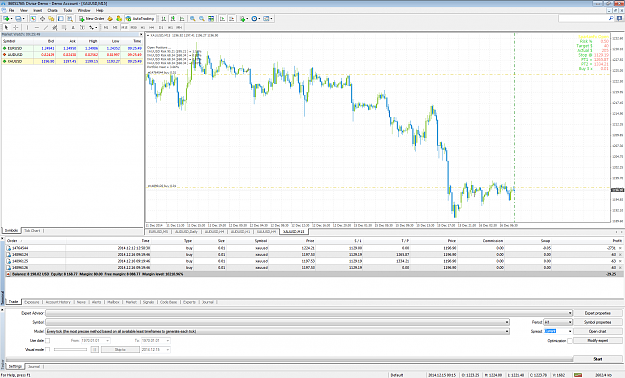Image resolution: width=625 pixels, height=378 pixels.
Task: Toggle chart shift
Action: point(231,18)
